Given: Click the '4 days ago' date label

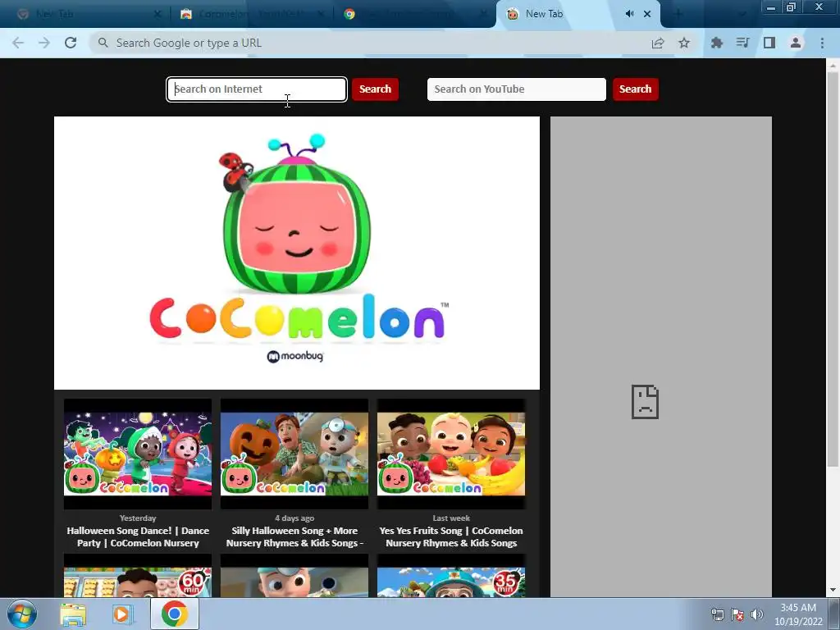Looking at the screenshot, I should (x=294, y=518).
